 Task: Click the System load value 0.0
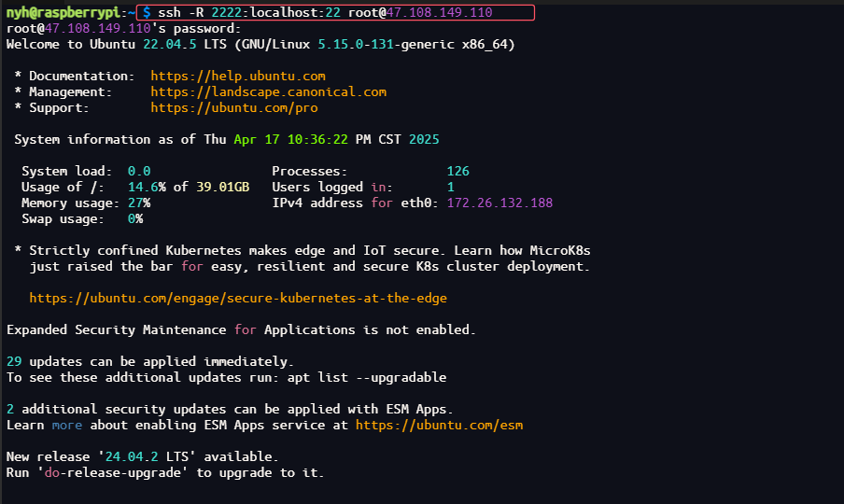[x=139, y=171]
